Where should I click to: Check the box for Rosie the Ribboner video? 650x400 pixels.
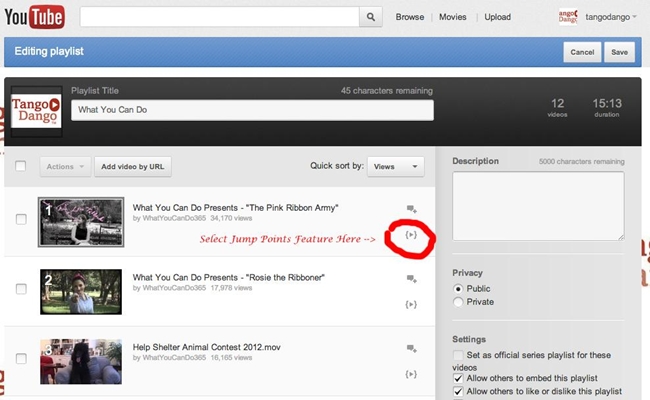point(21,288)
